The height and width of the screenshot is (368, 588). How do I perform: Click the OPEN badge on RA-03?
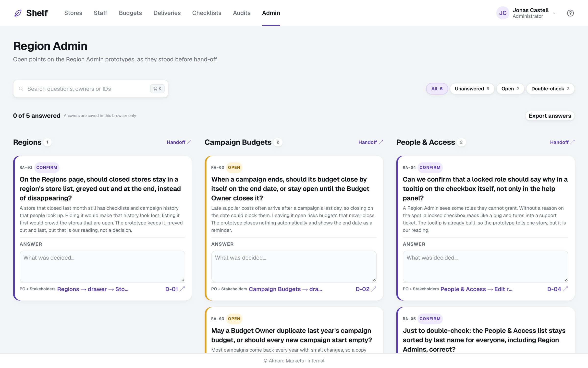[234, 319]
